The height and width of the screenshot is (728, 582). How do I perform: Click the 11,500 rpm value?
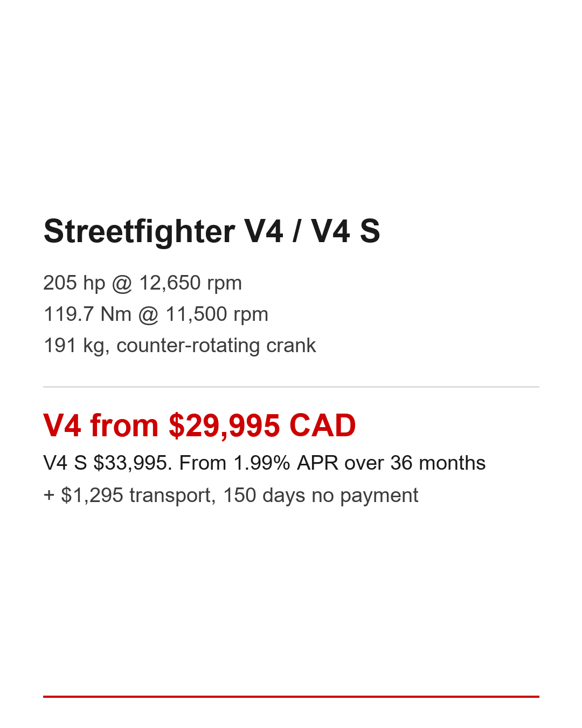point(217,314)
